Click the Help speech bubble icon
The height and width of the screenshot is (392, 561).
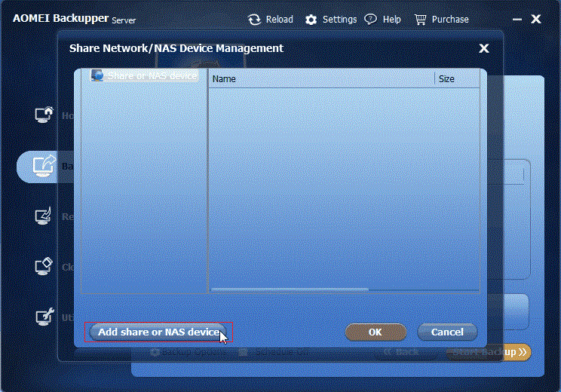(370, 20)
